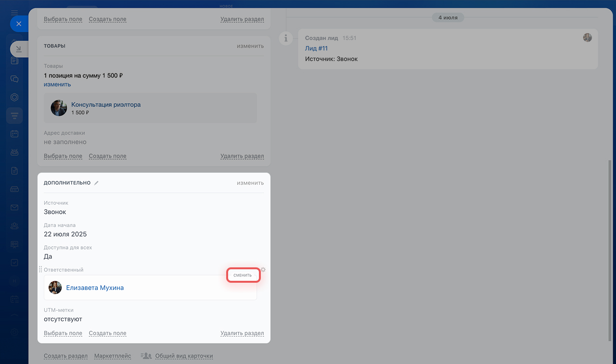The width and height of the screenshot is (616, 364).
Task: Click Сменить to change the responsible person
Action: [x=243, y=275]
